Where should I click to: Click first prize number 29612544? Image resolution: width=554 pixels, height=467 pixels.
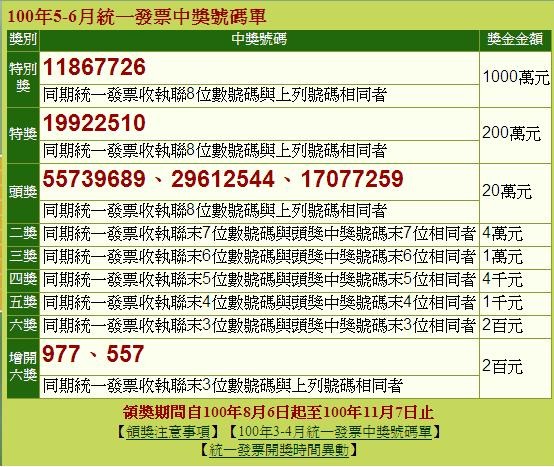(223, 179)
